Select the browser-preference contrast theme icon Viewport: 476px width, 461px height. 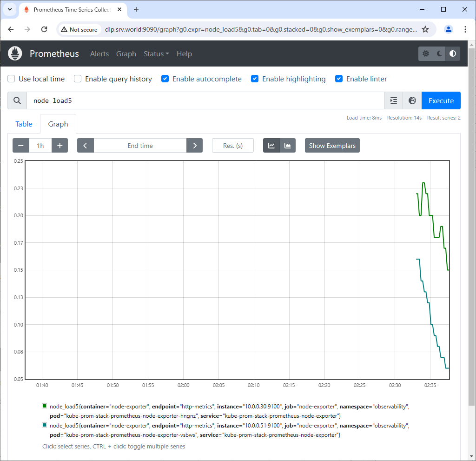pos(453,54)
